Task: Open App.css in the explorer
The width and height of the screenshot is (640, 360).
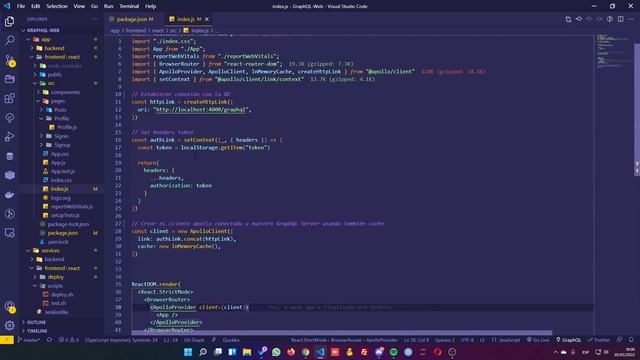Action: point(60,154)
